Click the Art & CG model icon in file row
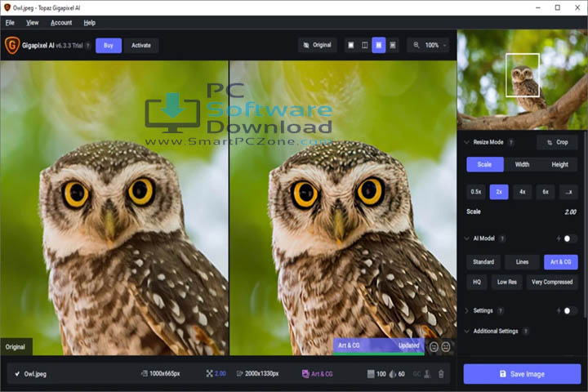 (x=305, y=373)
